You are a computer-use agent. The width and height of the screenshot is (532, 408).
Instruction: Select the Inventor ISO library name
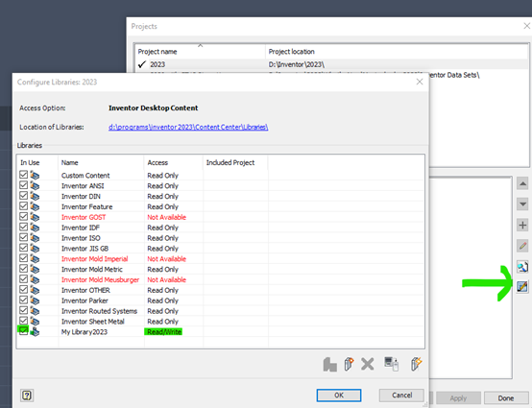[x=81, y=238]
